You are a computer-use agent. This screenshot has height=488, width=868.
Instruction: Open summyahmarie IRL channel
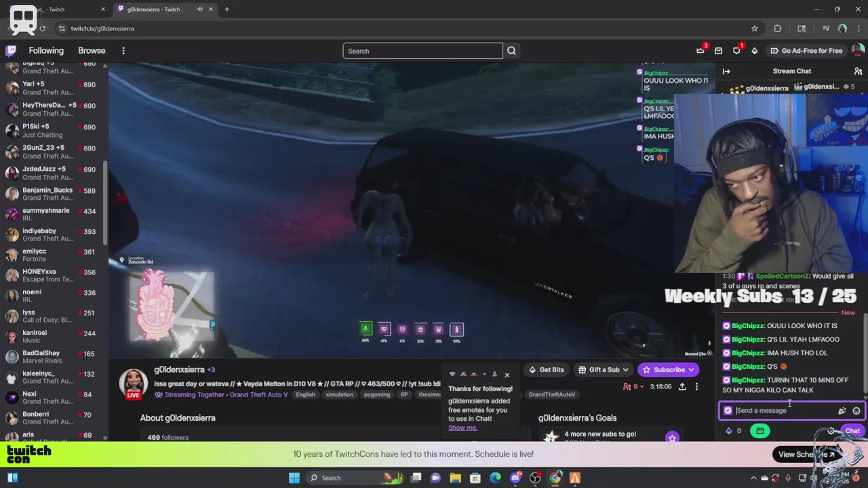click(53, 214)
